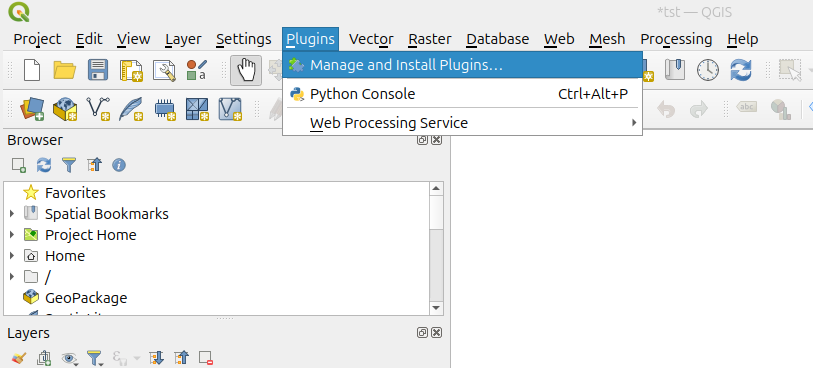Screen dimensions: 813x368
Task: Create a new Shapefile layer
Action: tap(98, 109)
